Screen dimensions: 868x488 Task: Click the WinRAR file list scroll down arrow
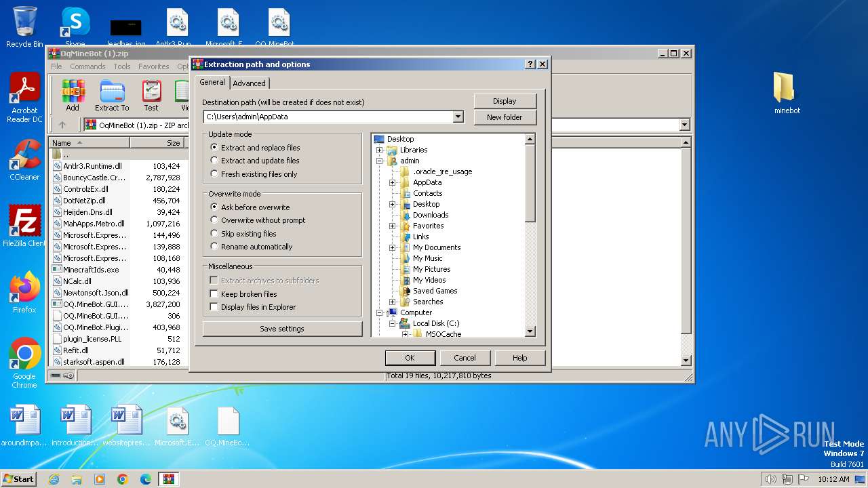[686, 361]
